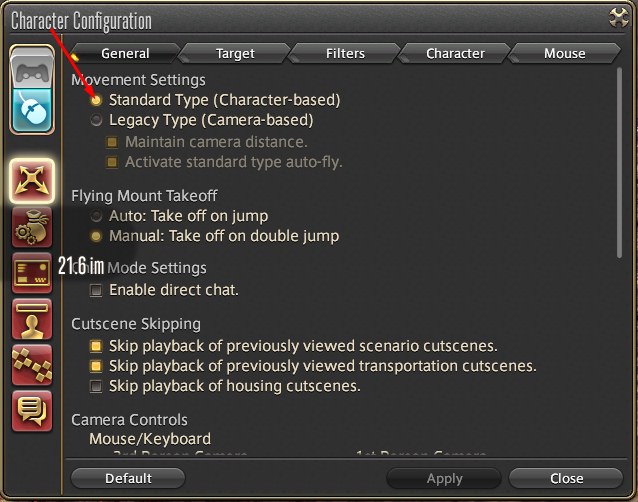Select Standard Type (Character-based) movement
Image resolution: width=638 pixels, height=502 pixels.
(x=96, y=100)
